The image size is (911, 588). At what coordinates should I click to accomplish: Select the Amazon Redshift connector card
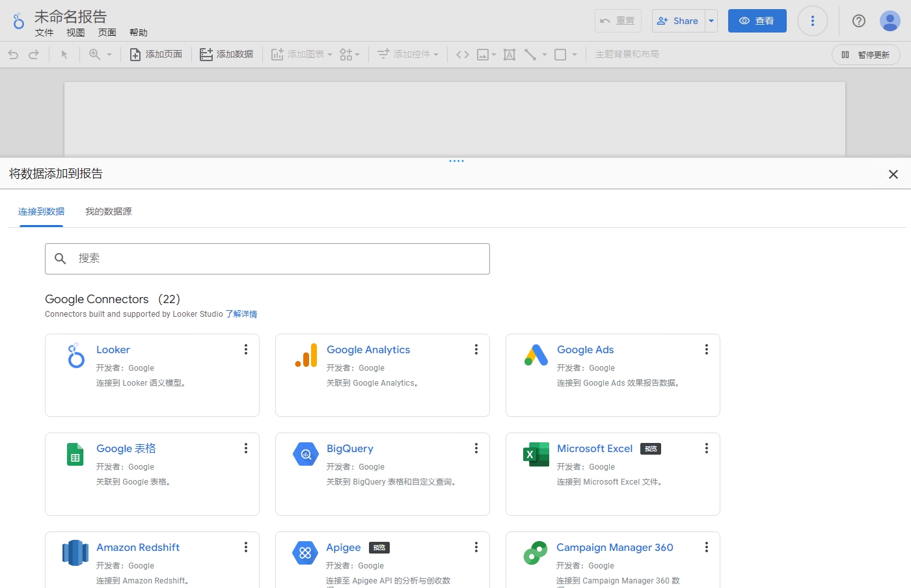152,560
